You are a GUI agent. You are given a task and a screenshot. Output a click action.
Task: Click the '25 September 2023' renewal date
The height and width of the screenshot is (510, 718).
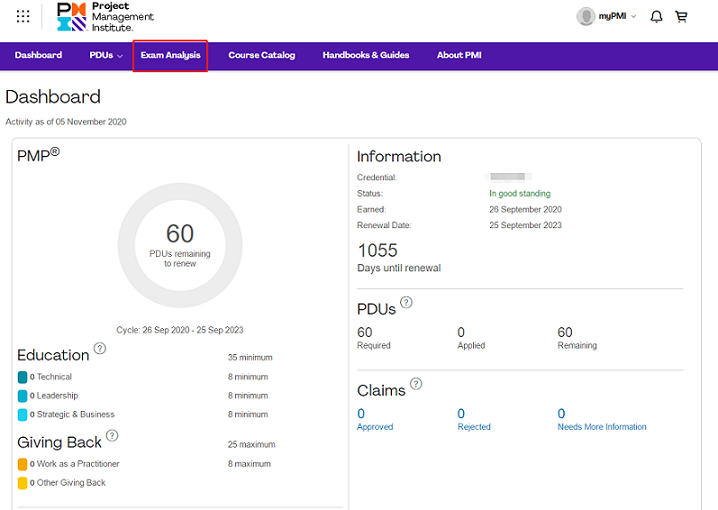[525, 225]
